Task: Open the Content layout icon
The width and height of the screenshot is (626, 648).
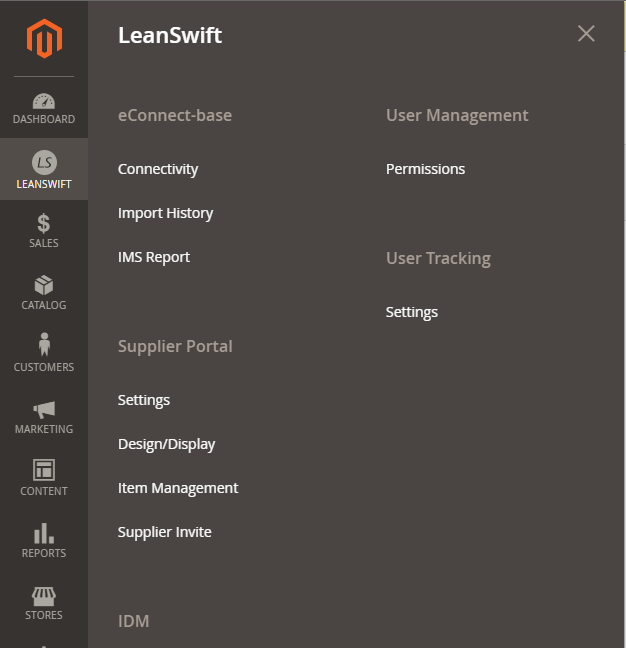Action: pyautogui.click(x=44, y=470)
